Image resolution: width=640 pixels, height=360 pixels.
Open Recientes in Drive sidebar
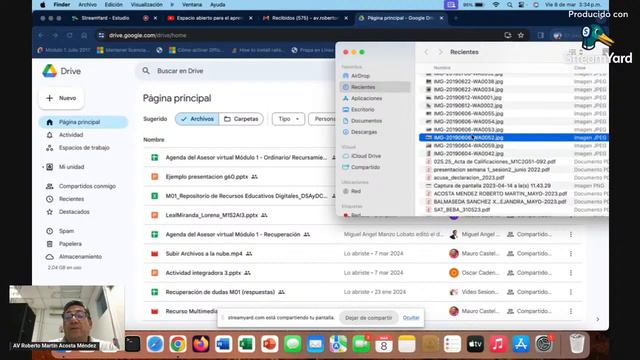point(71,199)
